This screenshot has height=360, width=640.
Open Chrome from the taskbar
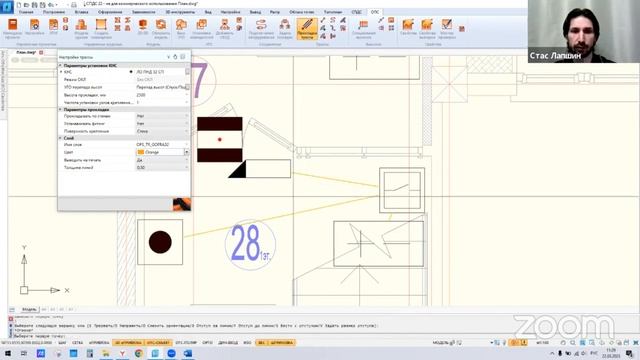(139, 353)
